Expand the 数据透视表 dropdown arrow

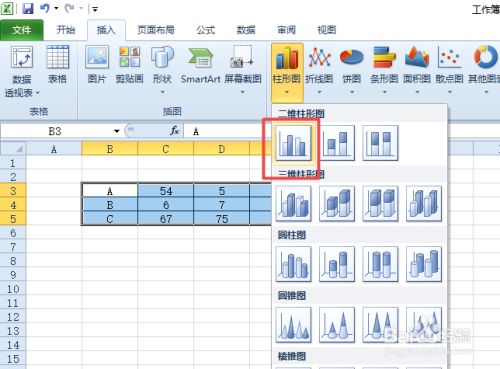click(x=37, y=93)
